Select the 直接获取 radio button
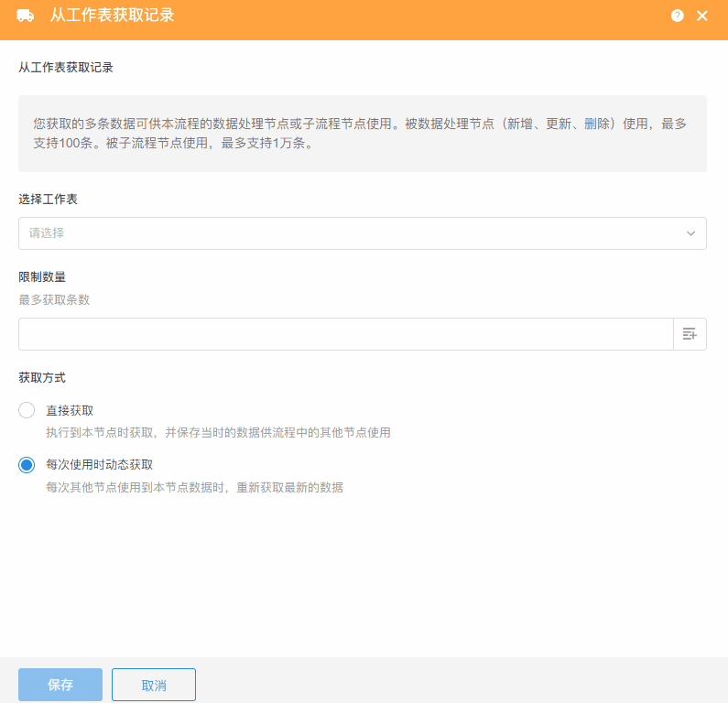The width and height of the screenshot is (728, 703). (x=27, y=410)
